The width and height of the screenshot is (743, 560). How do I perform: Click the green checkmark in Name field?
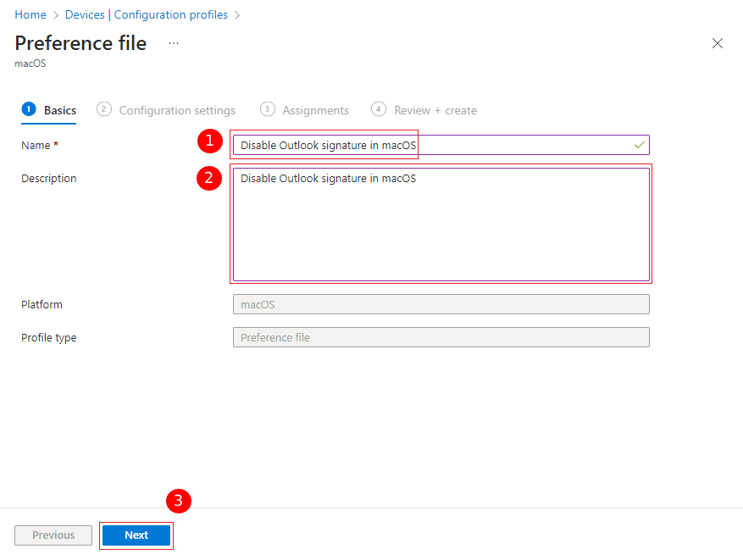pos(639,146)
